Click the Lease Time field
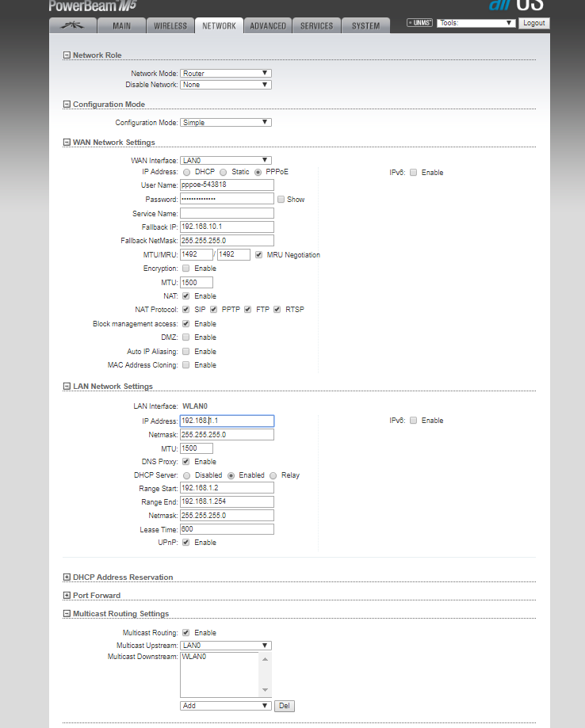 click(x=227, y=529)
